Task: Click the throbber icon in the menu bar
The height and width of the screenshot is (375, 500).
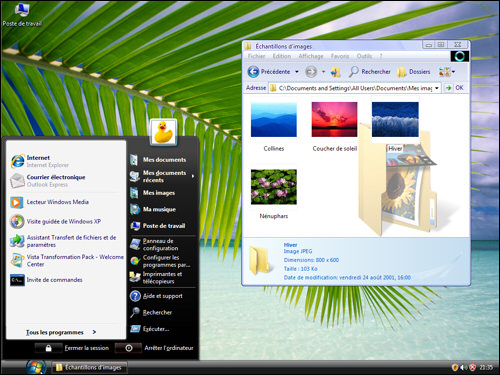Action: click(460, 56)
